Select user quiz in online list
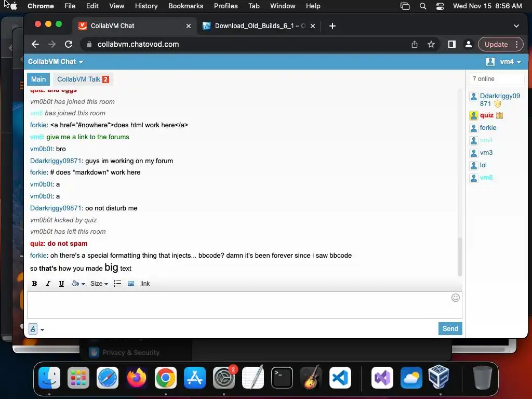Image resolution: width=532 pixels, height=399 pixels. point(486,115)
